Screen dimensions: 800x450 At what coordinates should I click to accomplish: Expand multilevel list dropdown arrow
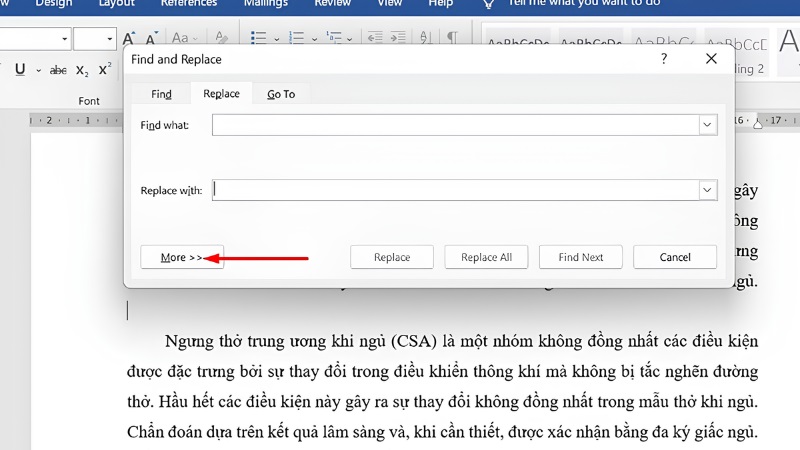349,39
